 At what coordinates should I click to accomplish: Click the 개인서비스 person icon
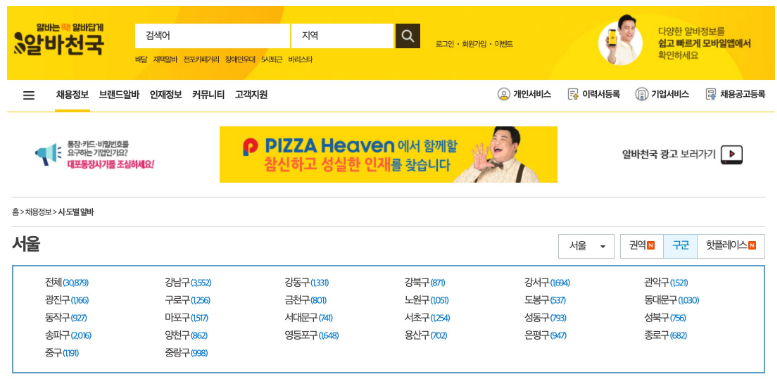503,94
